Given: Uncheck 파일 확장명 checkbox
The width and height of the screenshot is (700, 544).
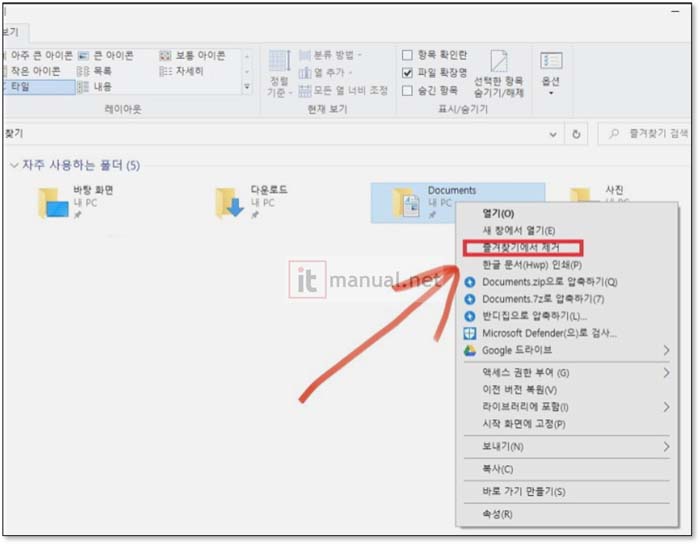Looking at the screenshot, I should (407, 72).
